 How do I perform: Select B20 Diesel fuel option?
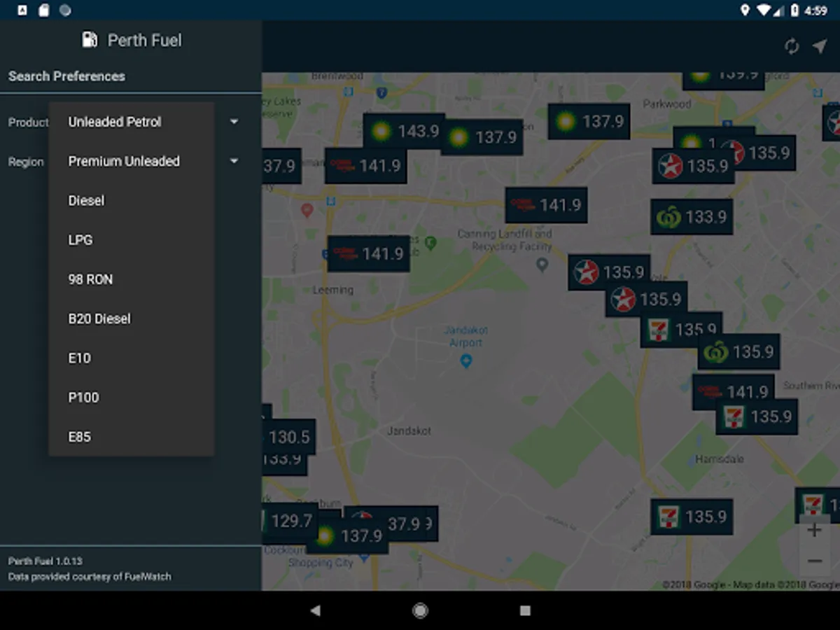[132, 318]
